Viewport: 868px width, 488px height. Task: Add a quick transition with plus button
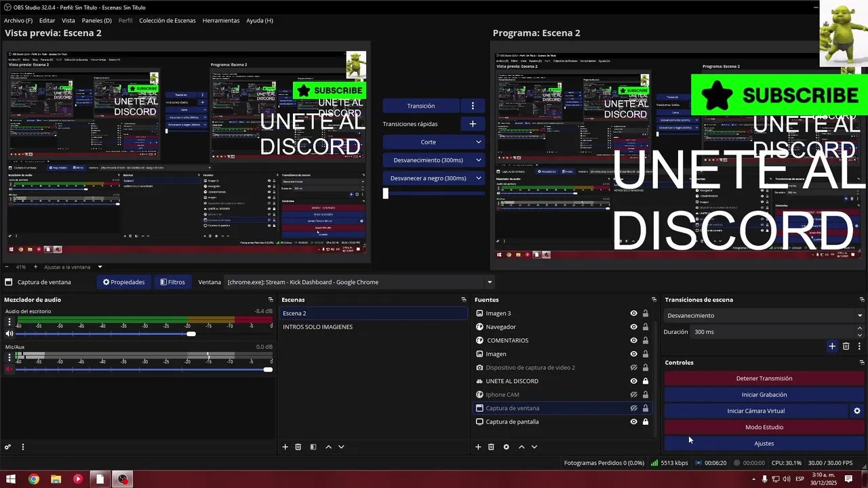(x=473, y=124)
